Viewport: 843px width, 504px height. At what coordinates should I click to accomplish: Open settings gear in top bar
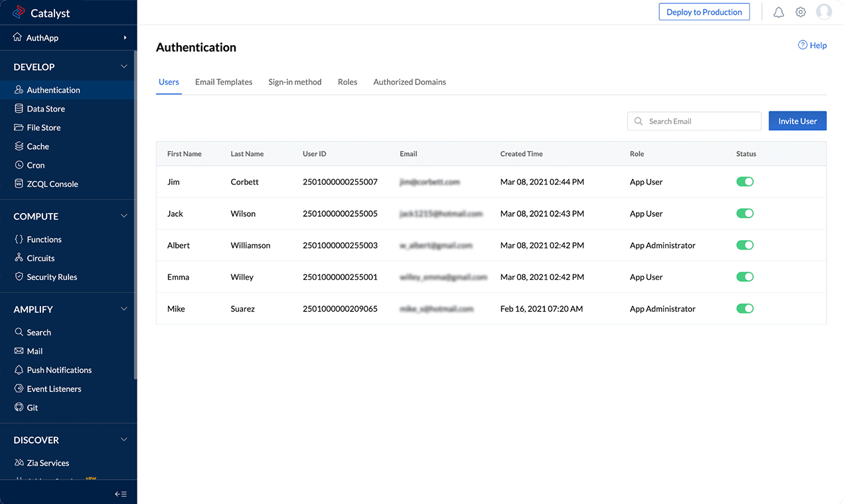pos(801,11)
